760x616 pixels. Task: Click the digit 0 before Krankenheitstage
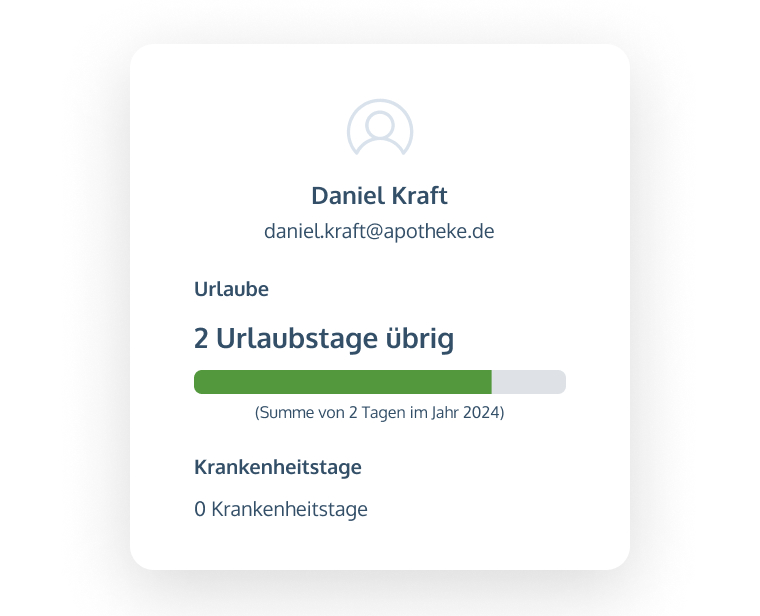[x=200, y=509]
